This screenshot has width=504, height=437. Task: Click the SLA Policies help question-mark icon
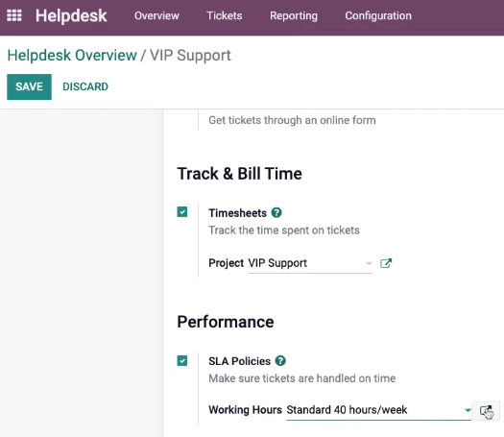pyautogui.click(x=280, y=361)
